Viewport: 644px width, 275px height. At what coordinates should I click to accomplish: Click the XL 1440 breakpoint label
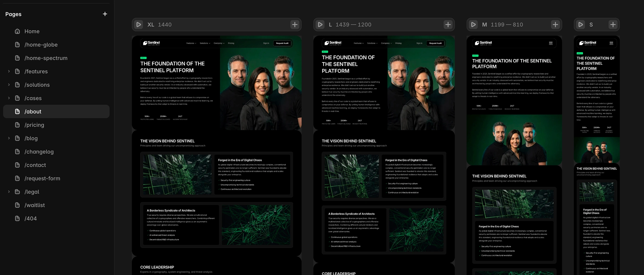[159, 25]
